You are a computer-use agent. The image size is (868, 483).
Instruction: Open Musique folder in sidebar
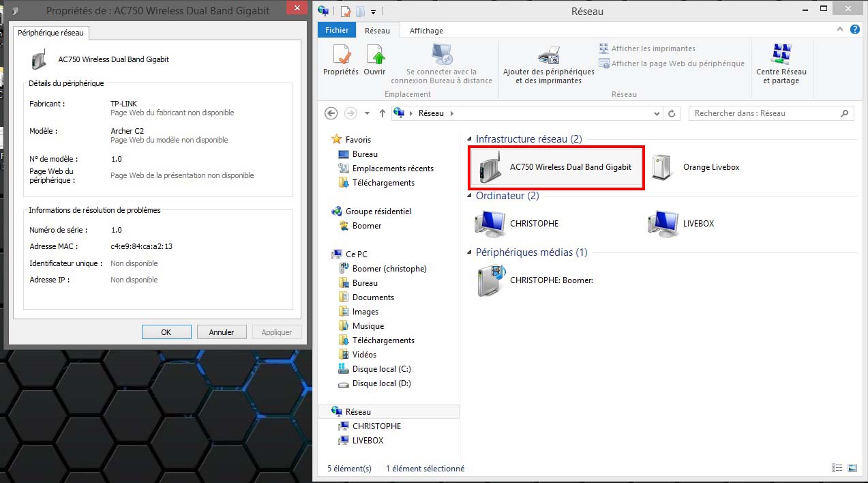click(361, 326)
